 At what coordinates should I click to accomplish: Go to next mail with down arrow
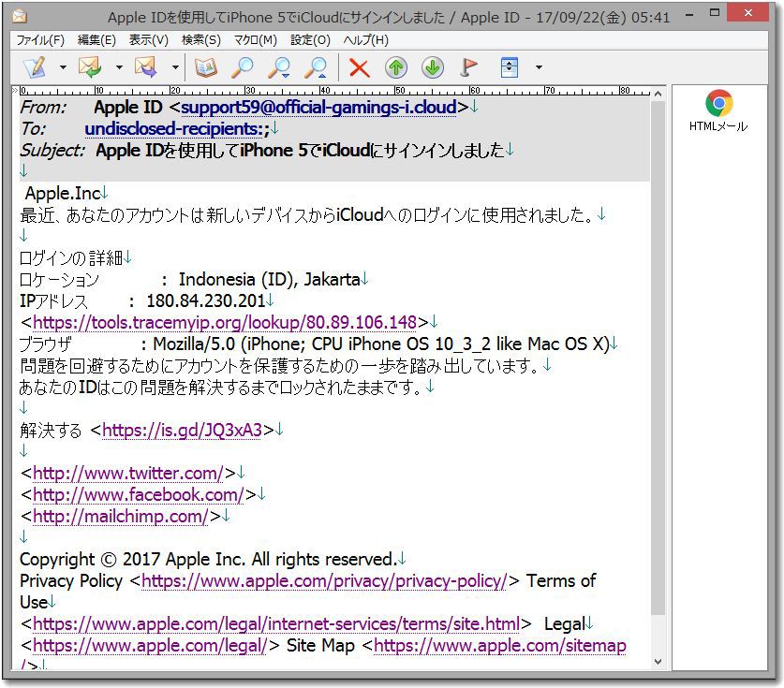[x=433, y=67]
